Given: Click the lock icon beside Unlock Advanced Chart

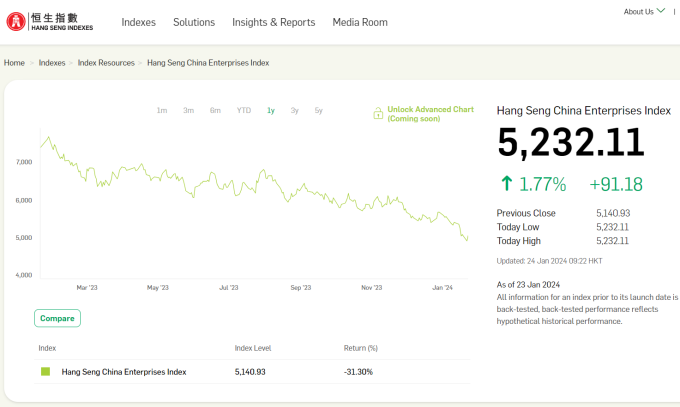Looking at the screenshot, I should tap(378, 114).
